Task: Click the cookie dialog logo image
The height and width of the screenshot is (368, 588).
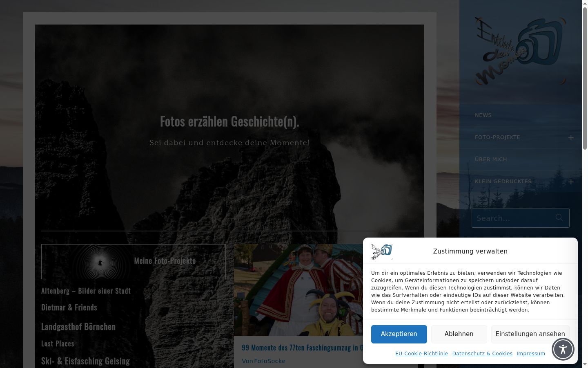Action: (x=382, y=251)
